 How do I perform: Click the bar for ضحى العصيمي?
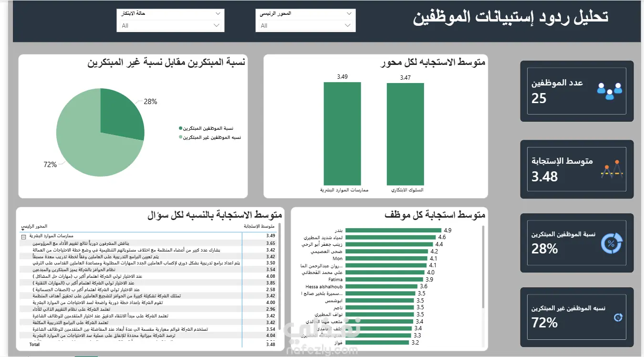(x=386, y=252)
